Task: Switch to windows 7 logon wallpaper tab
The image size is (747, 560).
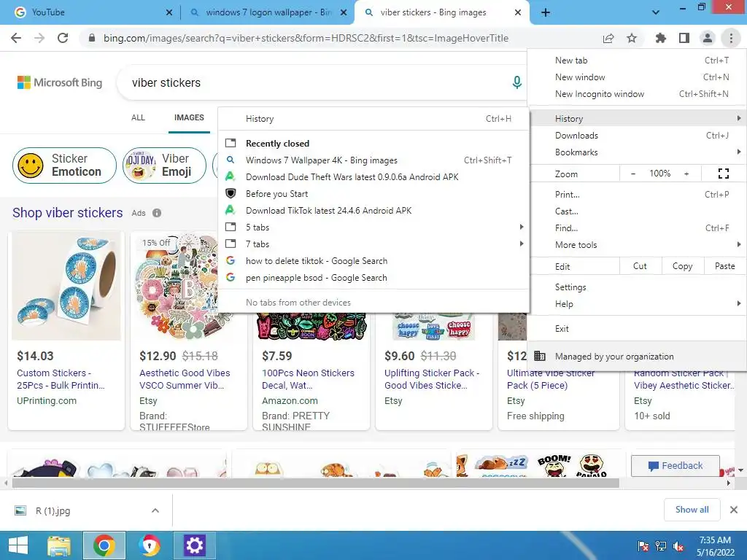Action: [267, 12]
